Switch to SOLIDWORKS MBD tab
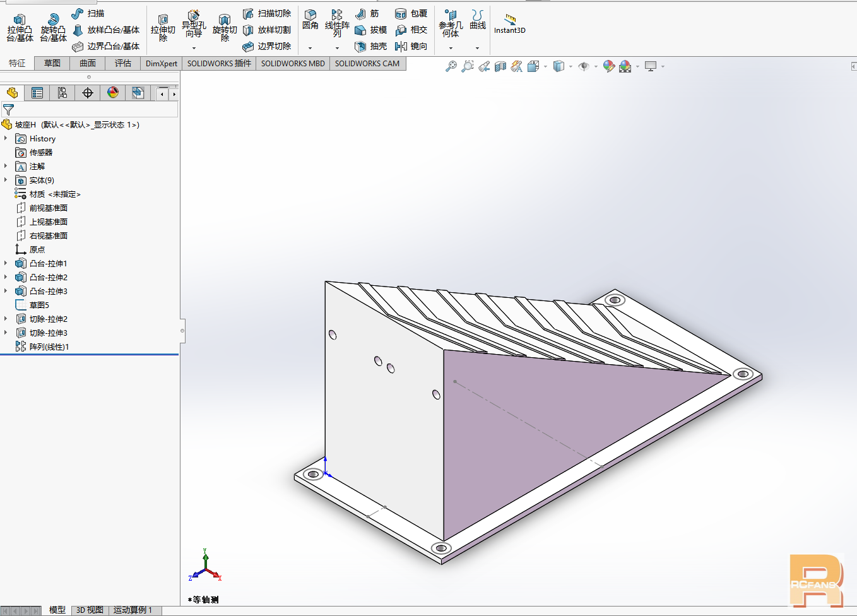857x616 pixels. (x=293, y=63)
